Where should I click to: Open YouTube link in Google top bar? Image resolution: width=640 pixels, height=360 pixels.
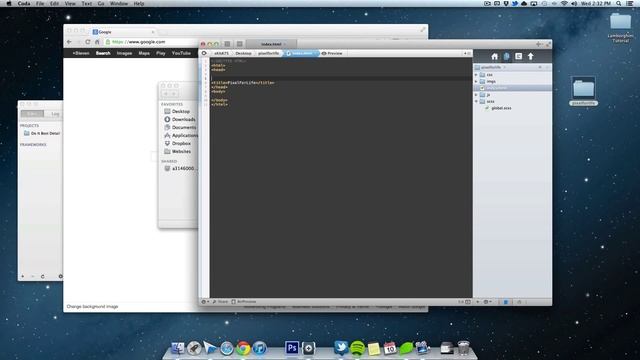181,53
